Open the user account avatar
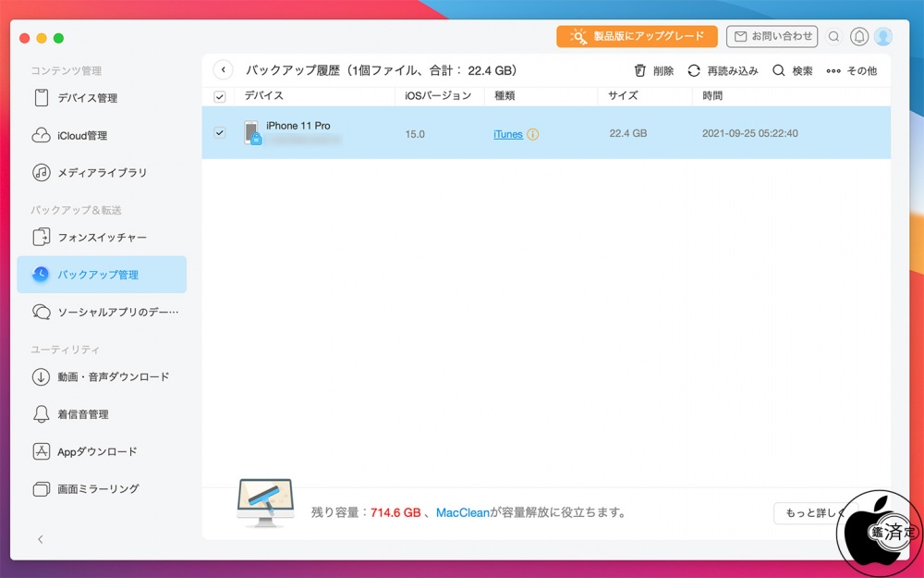The height and width of the screenshot is (578, 924). click(x=882, y=37)
